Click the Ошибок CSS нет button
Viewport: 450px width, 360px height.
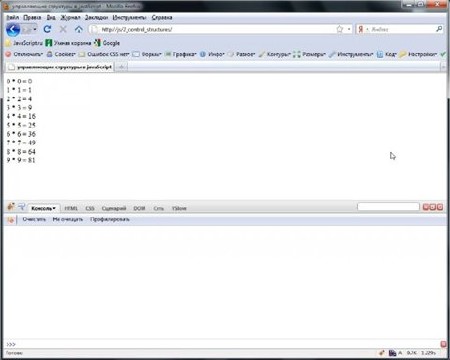click(x=104, y=54)
